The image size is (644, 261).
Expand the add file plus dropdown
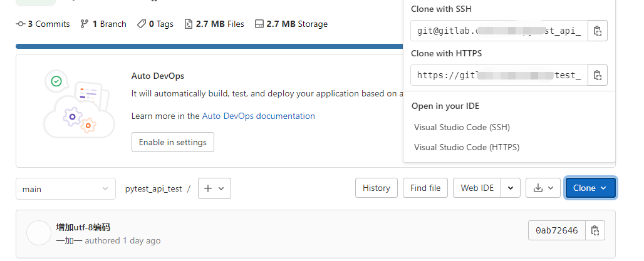pos(214,188)
